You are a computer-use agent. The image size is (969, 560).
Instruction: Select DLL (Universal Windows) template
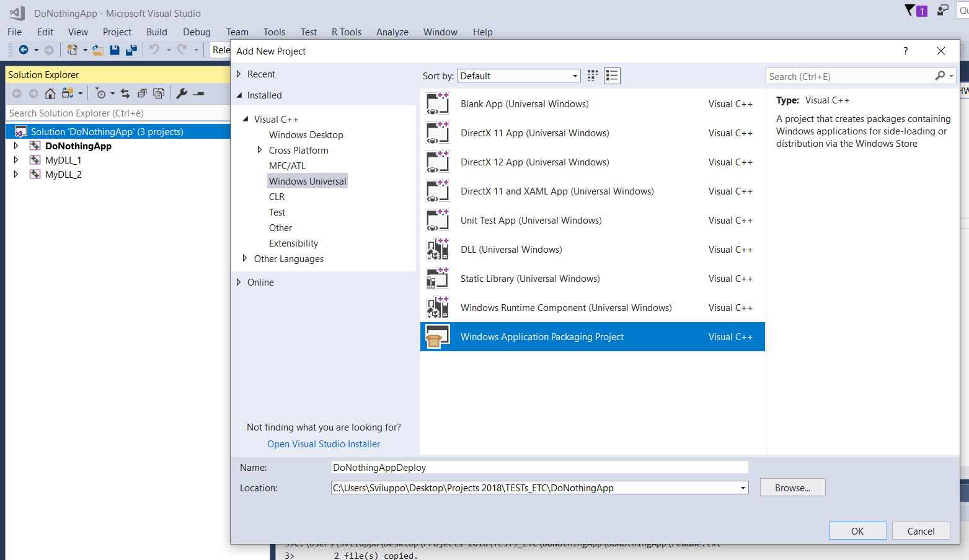click(593, 249)
